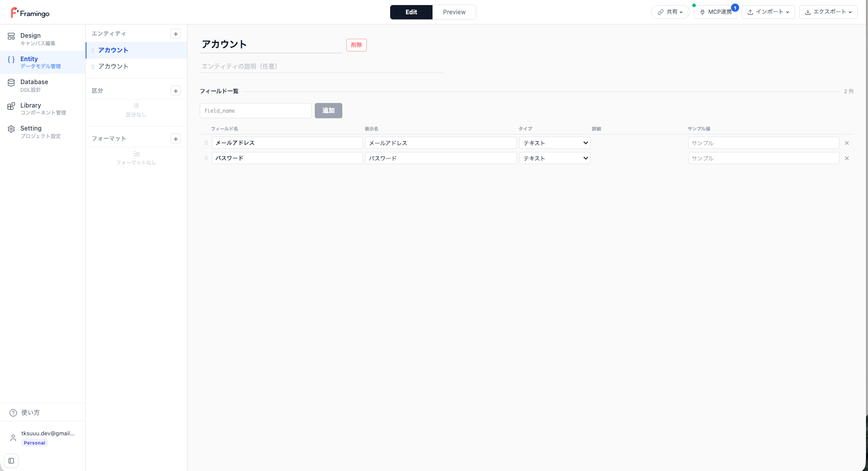Click the 削除 delete button
The image size is (868, 471).
(x=357, y=45)
